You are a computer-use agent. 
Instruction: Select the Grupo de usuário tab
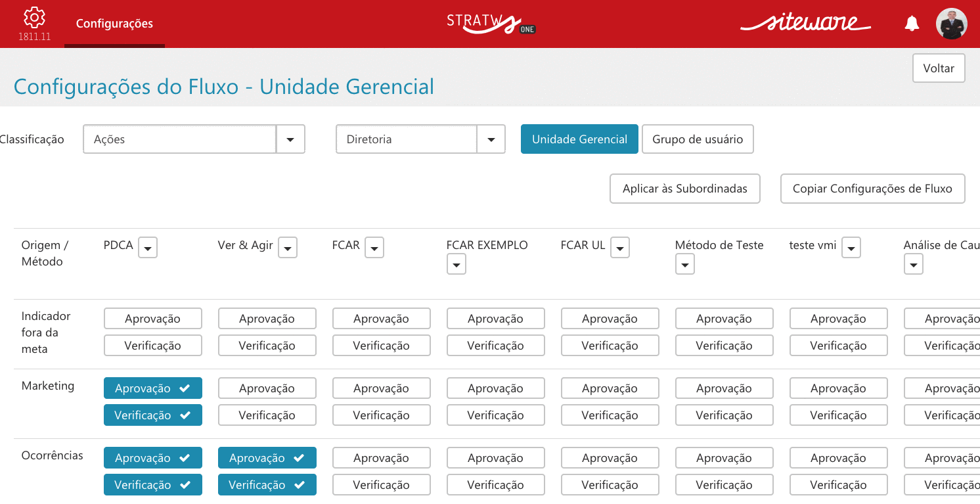pos(698,139)
